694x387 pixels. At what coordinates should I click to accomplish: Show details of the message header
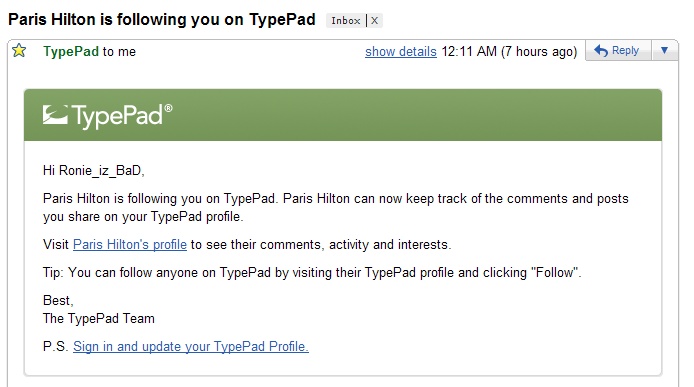(x=401, y=52)
